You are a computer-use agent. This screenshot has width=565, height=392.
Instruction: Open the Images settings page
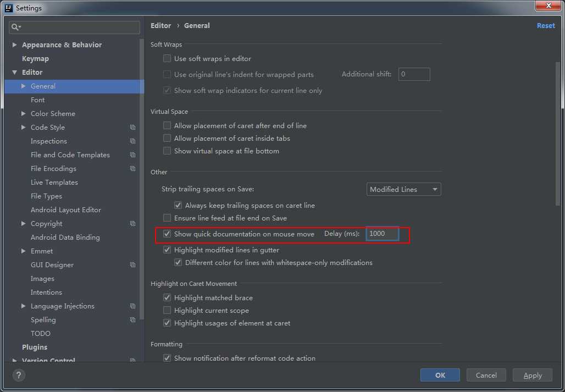[42, 279]
